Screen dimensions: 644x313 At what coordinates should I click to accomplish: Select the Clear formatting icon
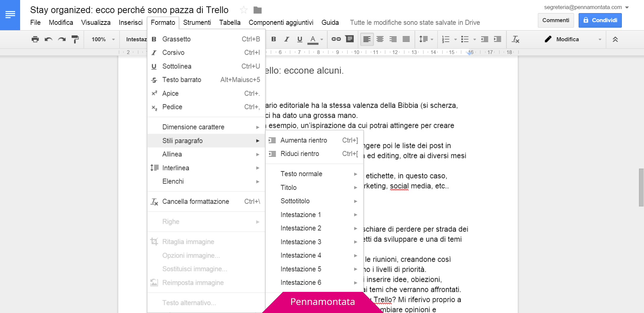[x=516, y=39]
